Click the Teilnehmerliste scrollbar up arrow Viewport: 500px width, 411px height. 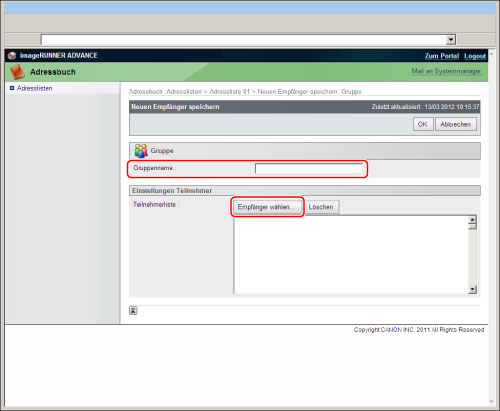pos(472,220)
